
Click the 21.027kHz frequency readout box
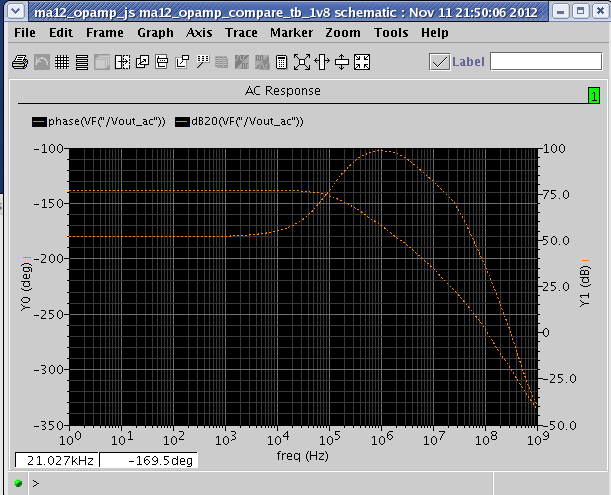(57, 460)
